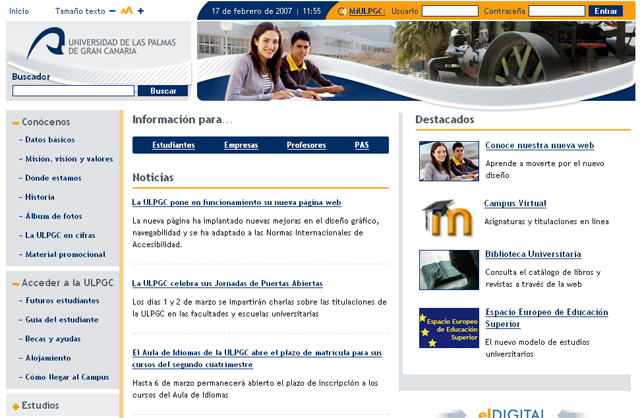Open Misión, visión y valores

tap(69, 159)
